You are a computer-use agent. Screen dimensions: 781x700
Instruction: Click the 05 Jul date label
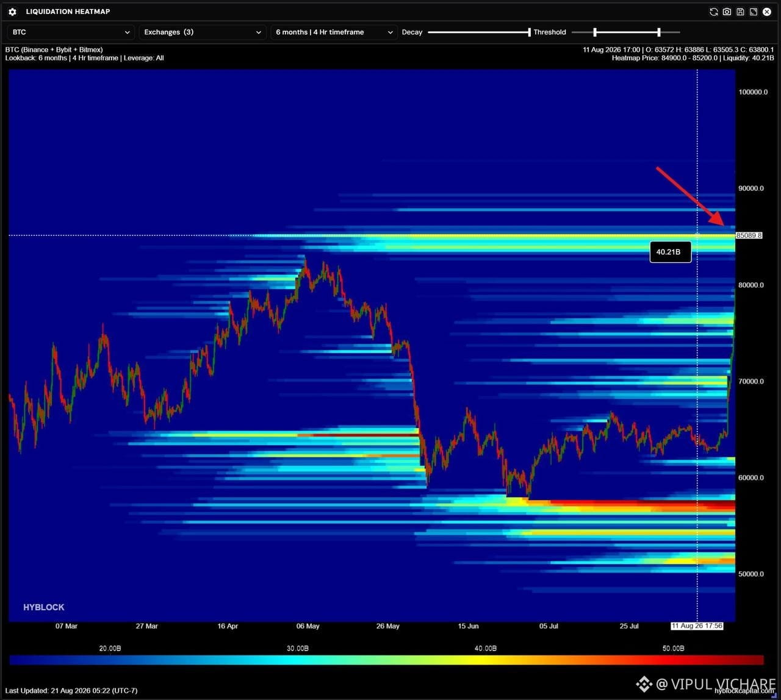coord(549,626)
